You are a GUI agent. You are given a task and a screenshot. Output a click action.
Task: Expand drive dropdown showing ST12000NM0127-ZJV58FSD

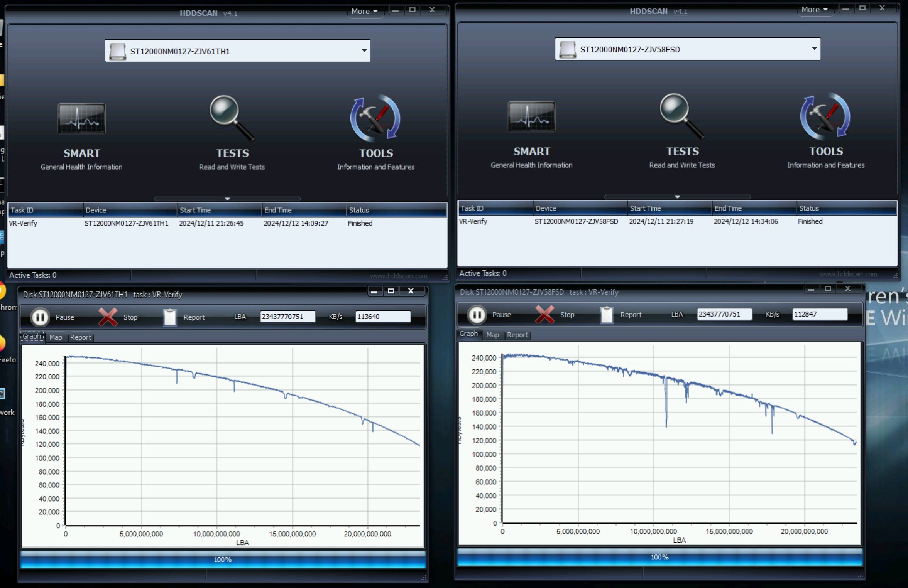(814, 49)
